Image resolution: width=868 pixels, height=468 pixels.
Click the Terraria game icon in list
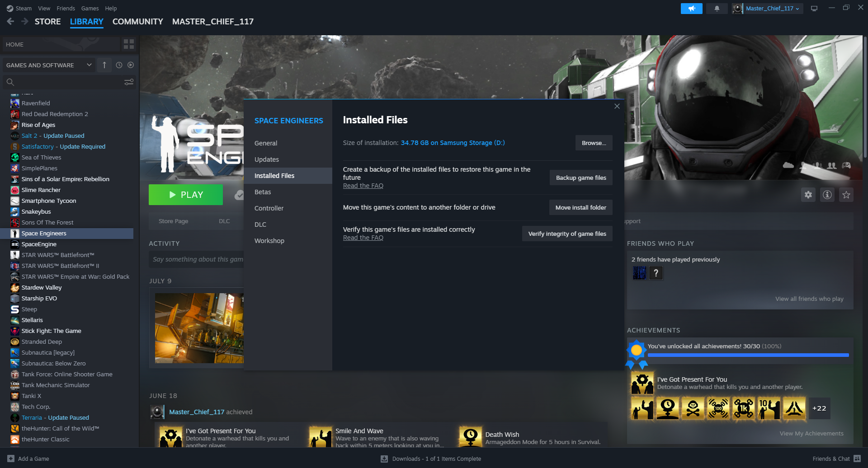(15, 417)
